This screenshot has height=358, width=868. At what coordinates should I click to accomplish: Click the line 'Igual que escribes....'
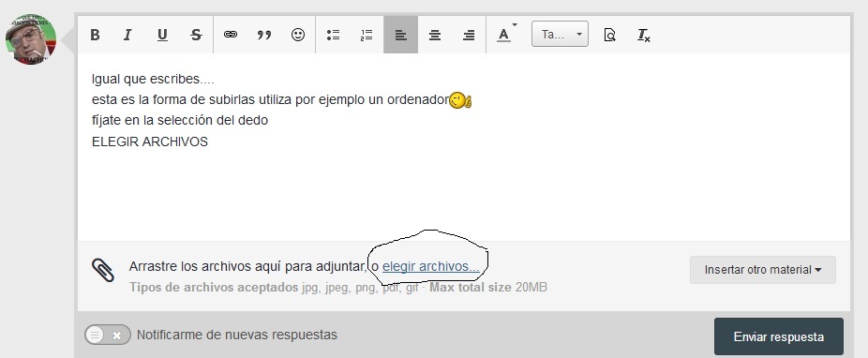pyautogui.click(x=154, y=79)
